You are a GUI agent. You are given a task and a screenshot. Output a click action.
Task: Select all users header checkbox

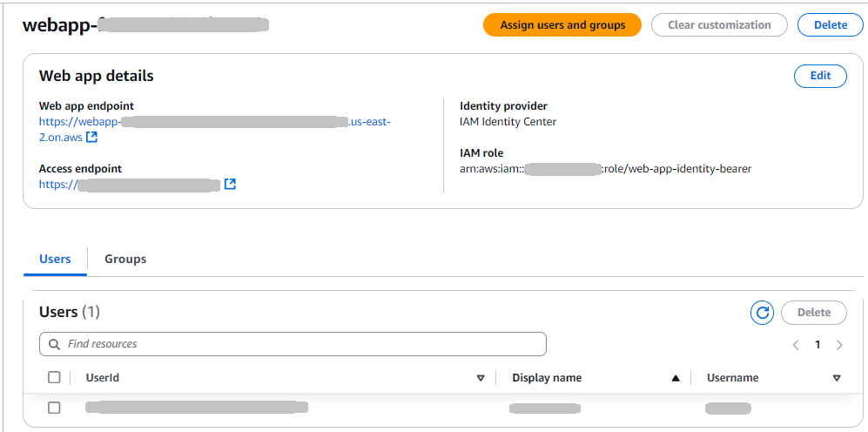coord(54,378)
